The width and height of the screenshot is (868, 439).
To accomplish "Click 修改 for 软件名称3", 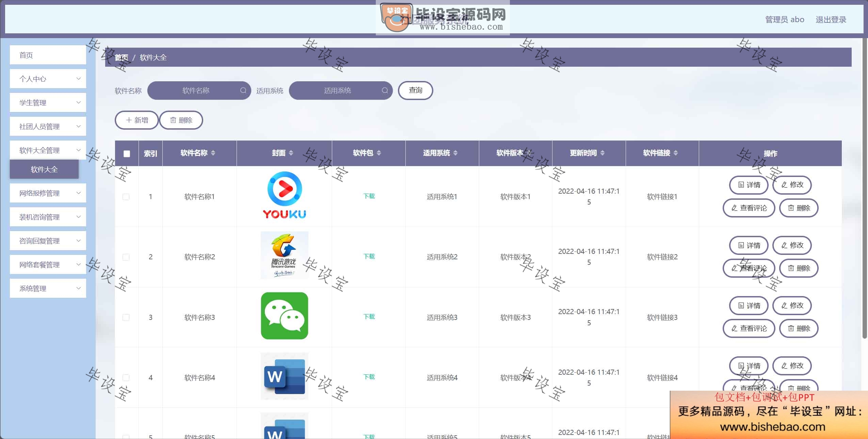I will click(792, 306).
